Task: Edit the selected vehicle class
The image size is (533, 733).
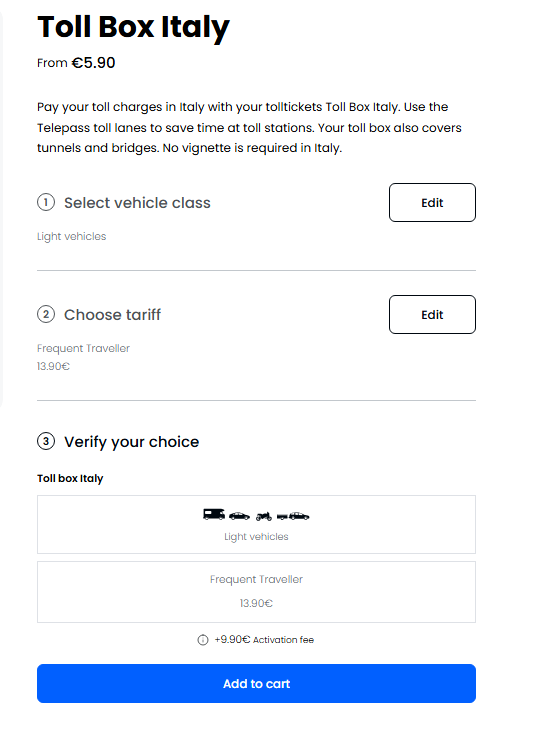Action: [432, 202]
